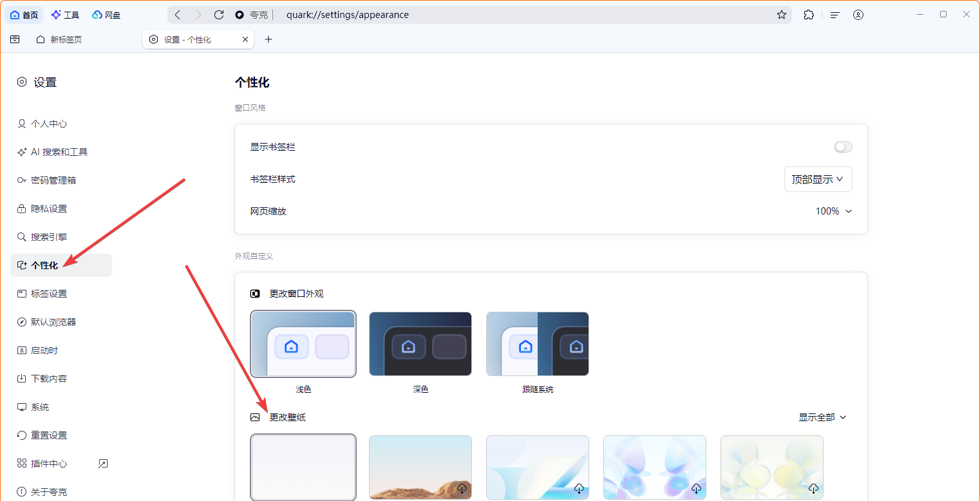This screenshot has height=501, width=980.
Task: Download the desert wallpaper via cloud icon
Action: click(x=462, y=489)
